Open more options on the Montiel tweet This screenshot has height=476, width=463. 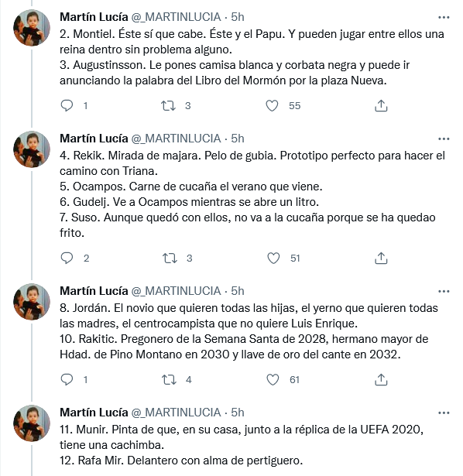pos(444,17)
